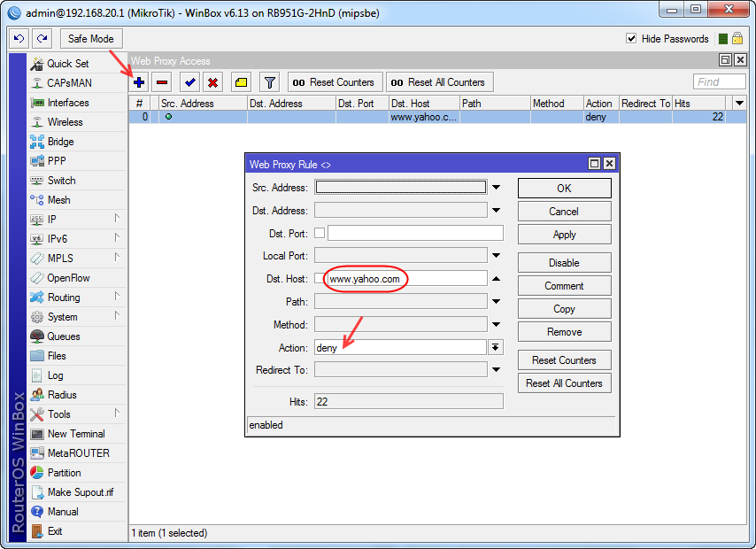Toggle the Dst. Host invert checkbox
This screenshot has height=549, width=756.
pos(320,278)
